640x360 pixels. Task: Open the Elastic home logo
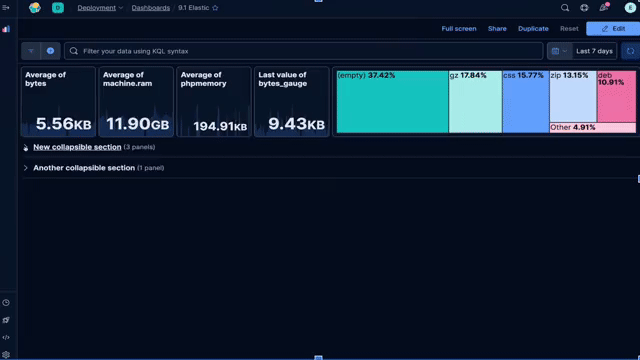point(35,8)
